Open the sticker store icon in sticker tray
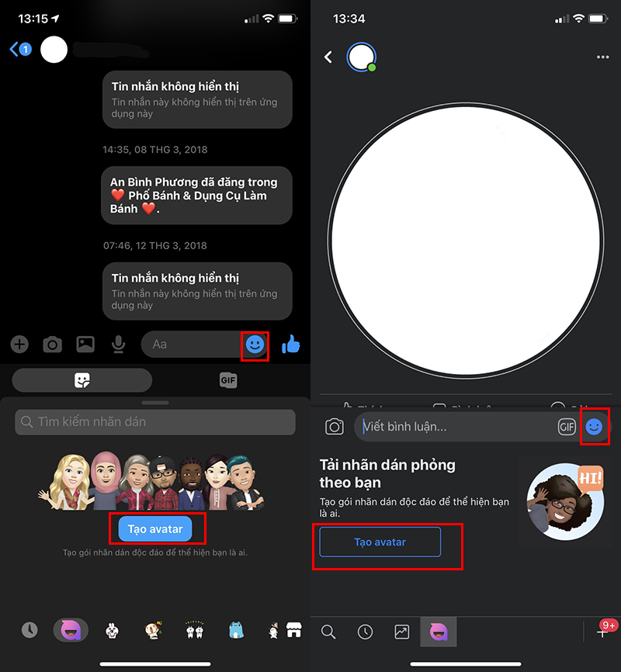Viewport: 621px width, 672px height. [293, 630]
